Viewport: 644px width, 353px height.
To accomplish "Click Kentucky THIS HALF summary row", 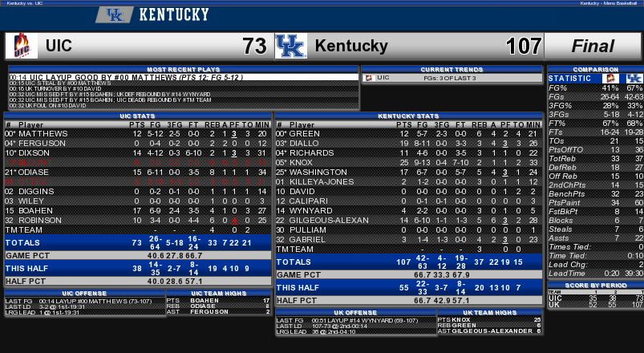I will pyautogui.click(x=409, y=288).
